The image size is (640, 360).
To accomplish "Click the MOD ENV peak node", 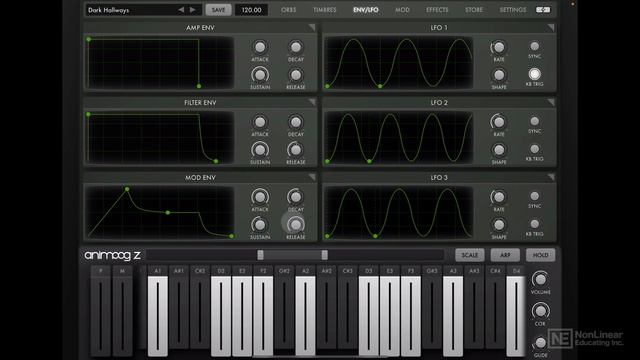I will (x=127, y=189).
